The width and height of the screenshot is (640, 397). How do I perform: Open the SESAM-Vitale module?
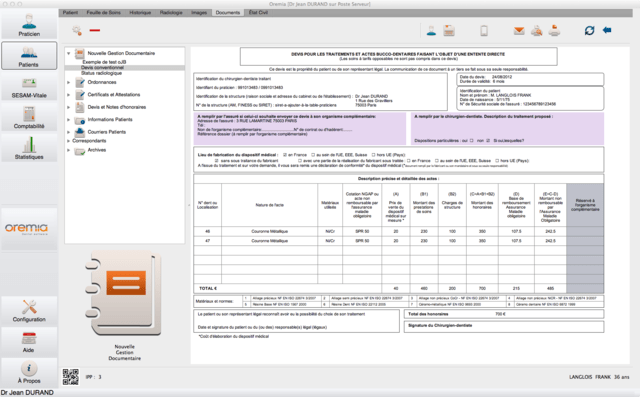click(29, 87)
